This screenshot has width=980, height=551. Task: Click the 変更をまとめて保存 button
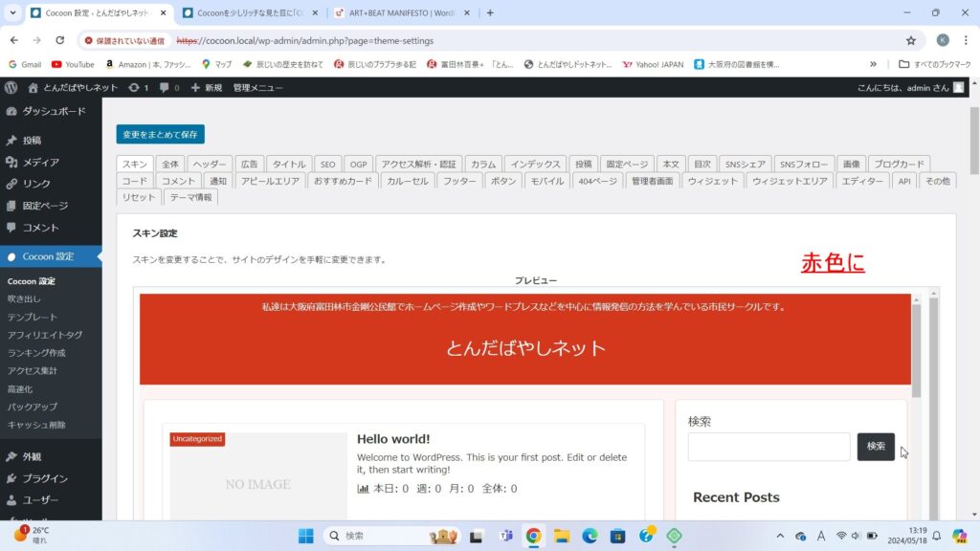[160, 135]
